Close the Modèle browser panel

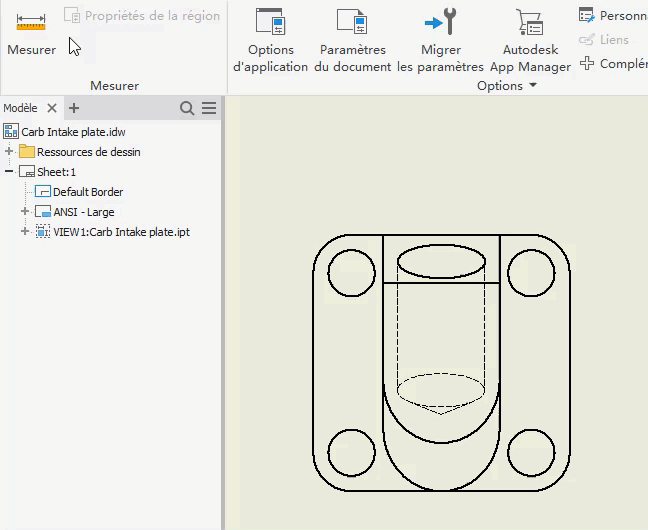coord(52,108)
